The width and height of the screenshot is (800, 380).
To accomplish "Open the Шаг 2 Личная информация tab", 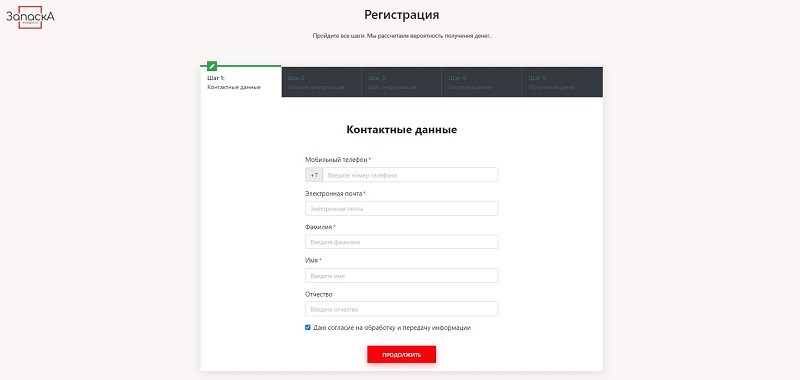I will click(x=321, y=82).
